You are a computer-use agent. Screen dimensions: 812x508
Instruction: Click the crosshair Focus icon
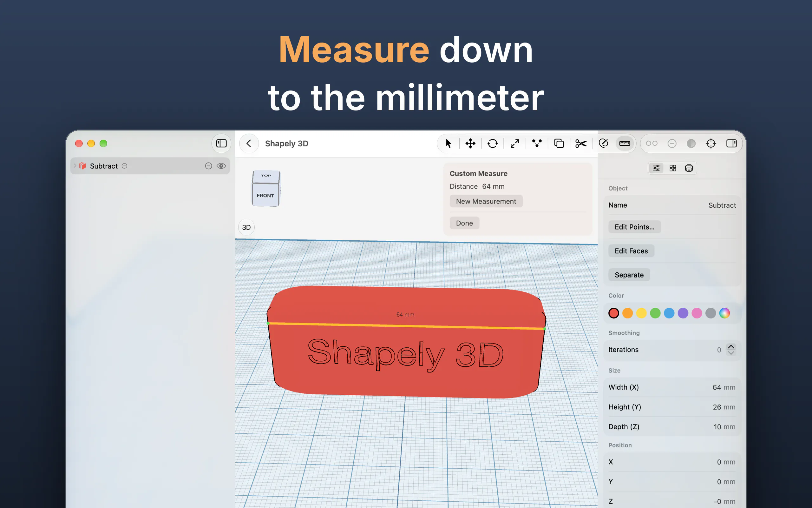point(711,144)
